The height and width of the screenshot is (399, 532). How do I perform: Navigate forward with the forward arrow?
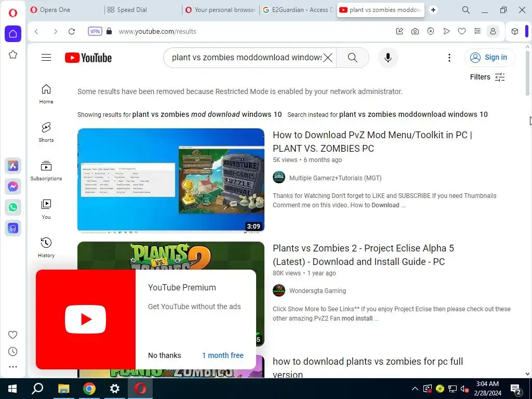(55, 32)
